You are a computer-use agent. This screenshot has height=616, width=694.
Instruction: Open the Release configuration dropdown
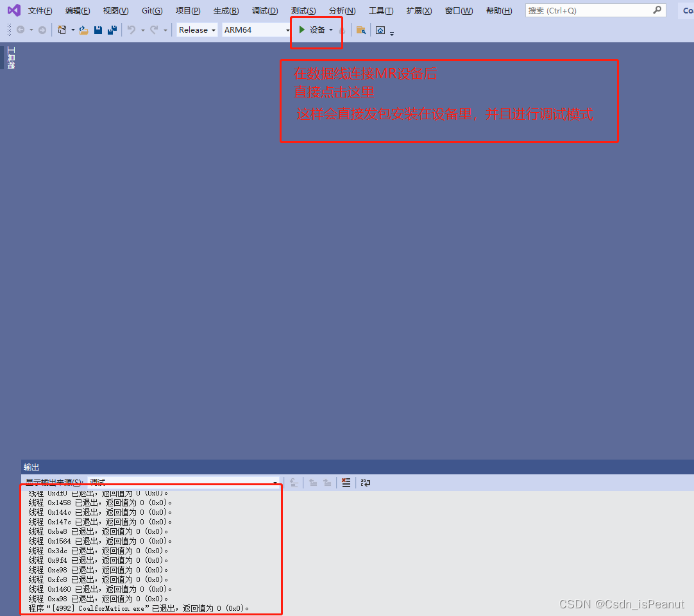tap(197, 29)
